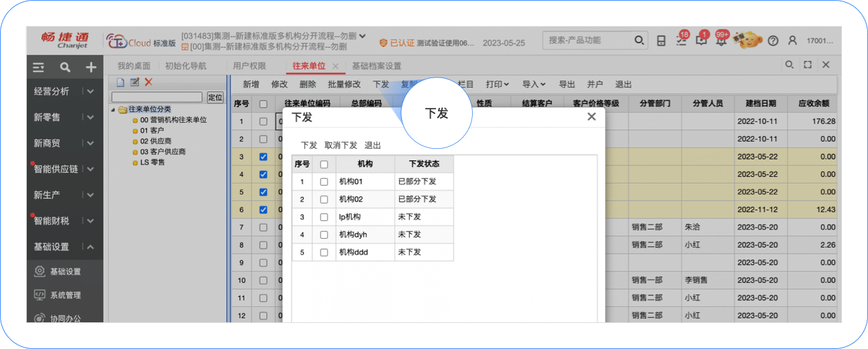
Task: Open the task list icon with badge 18
Action: [681, 41]
